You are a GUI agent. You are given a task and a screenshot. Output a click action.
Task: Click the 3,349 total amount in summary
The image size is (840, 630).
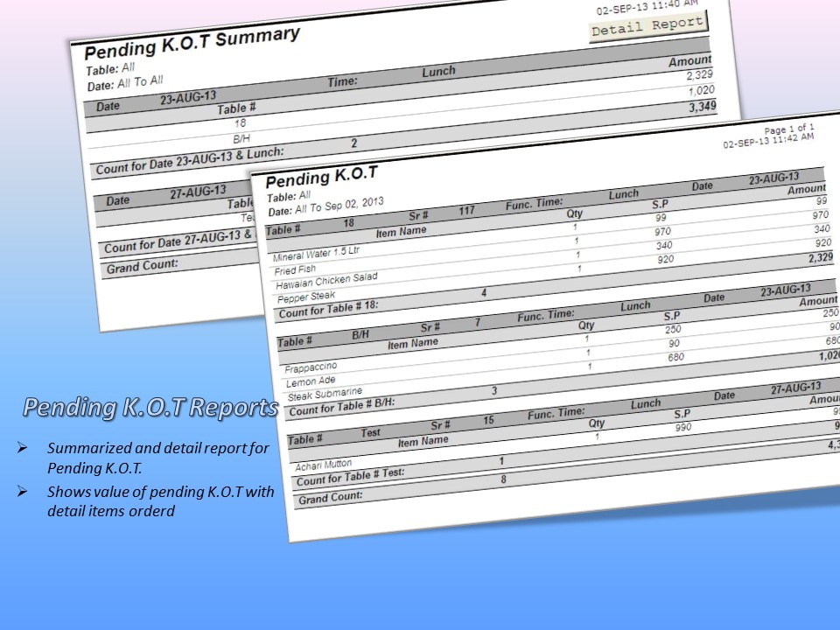click(703, 107)
